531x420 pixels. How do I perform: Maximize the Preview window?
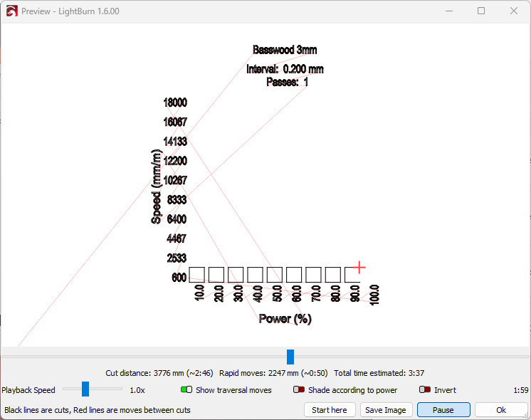pyautogui.click(x=481, y=11)
